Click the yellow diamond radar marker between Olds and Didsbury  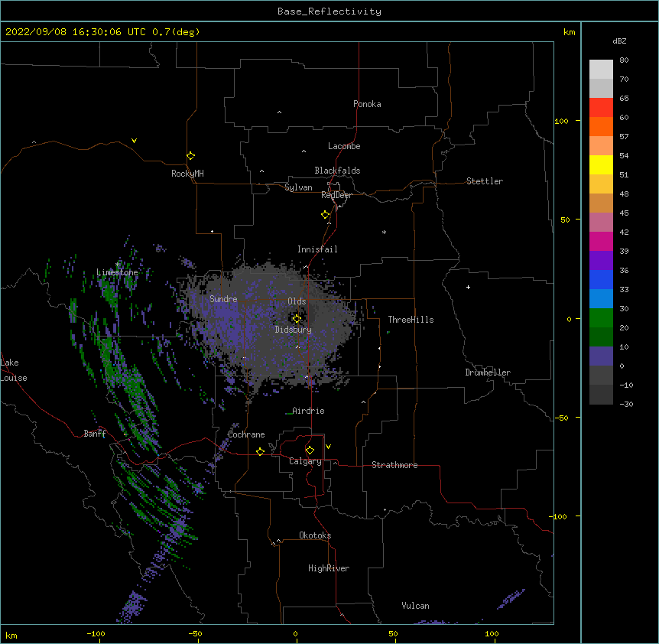click(297, 319)
